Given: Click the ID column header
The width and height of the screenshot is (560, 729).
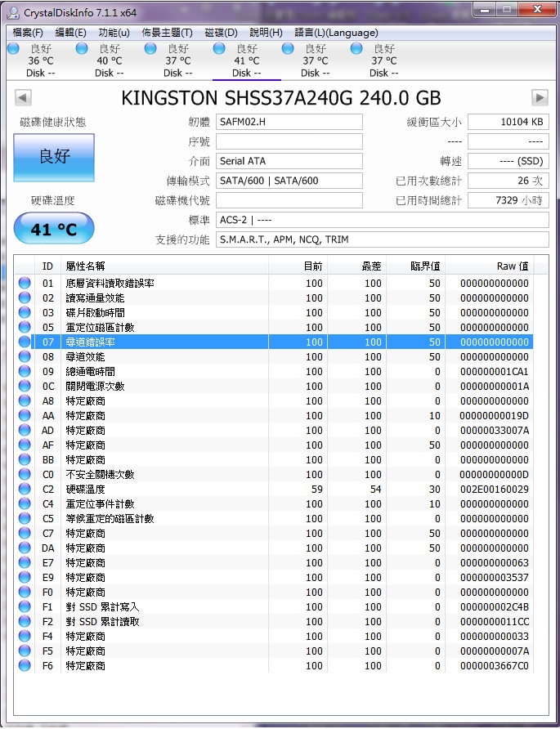Looking at the screenshot, I should [x=48, y=266].
